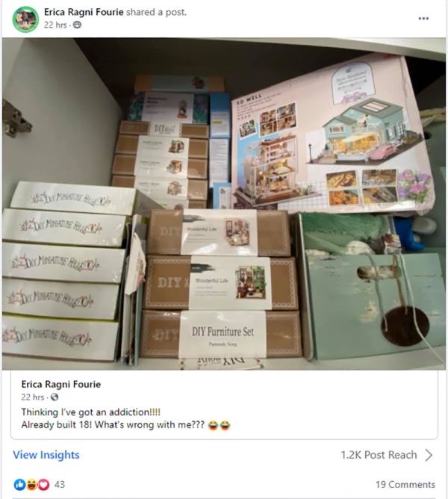Click the public globe icon on the shared post

tap(55, 397)
